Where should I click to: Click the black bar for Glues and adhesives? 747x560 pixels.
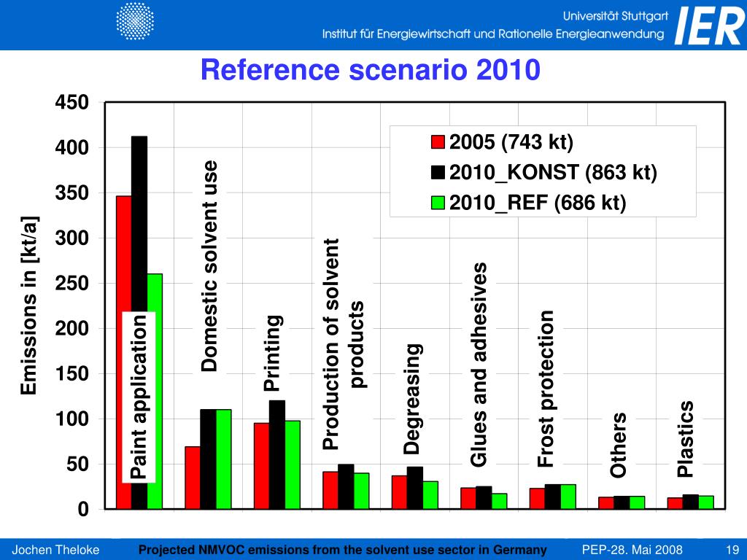tap(484, 497)
